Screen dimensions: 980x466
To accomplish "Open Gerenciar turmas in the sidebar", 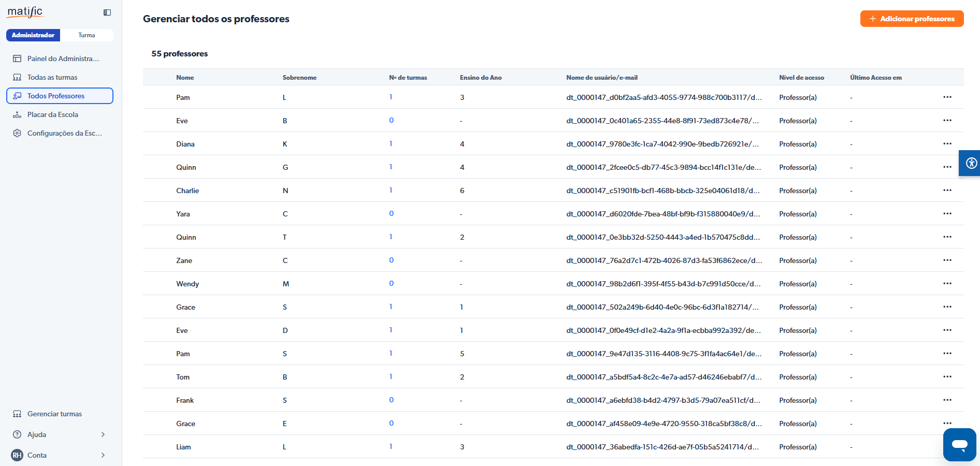I will (x=54, y=414).
